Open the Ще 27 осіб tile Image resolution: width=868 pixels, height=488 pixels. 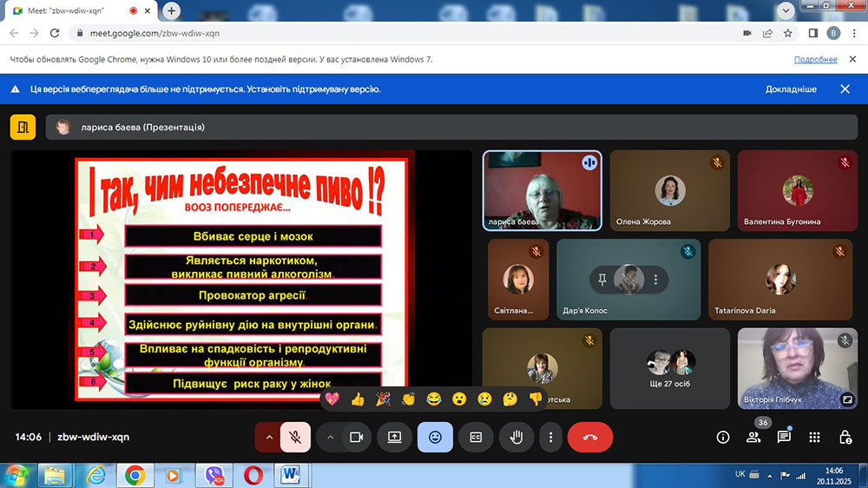[x=670, y=368]
